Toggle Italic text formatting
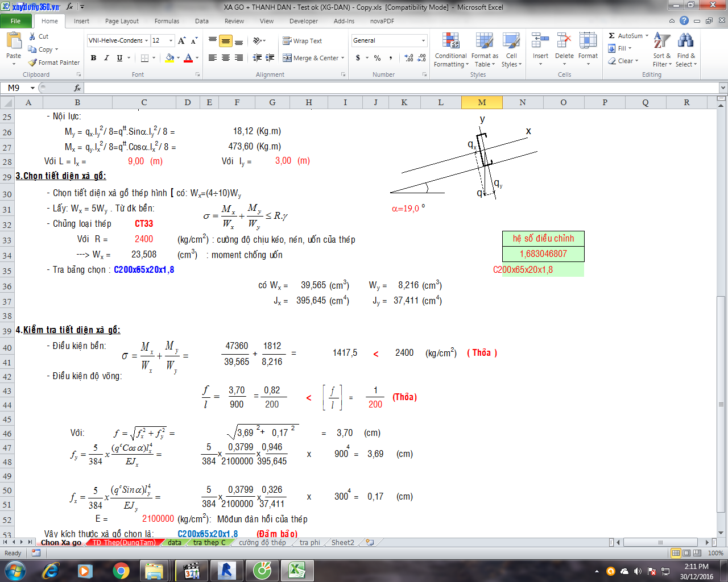Screen dimensions: 728x582 pyautogui.click(x=106, y=58)
